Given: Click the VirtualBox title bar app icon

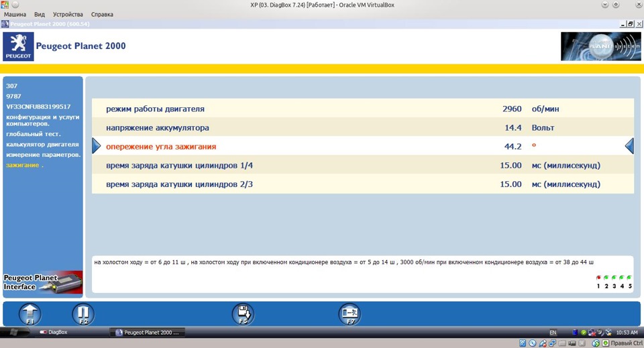Looking at the screenshot, I should click(4, 5).
